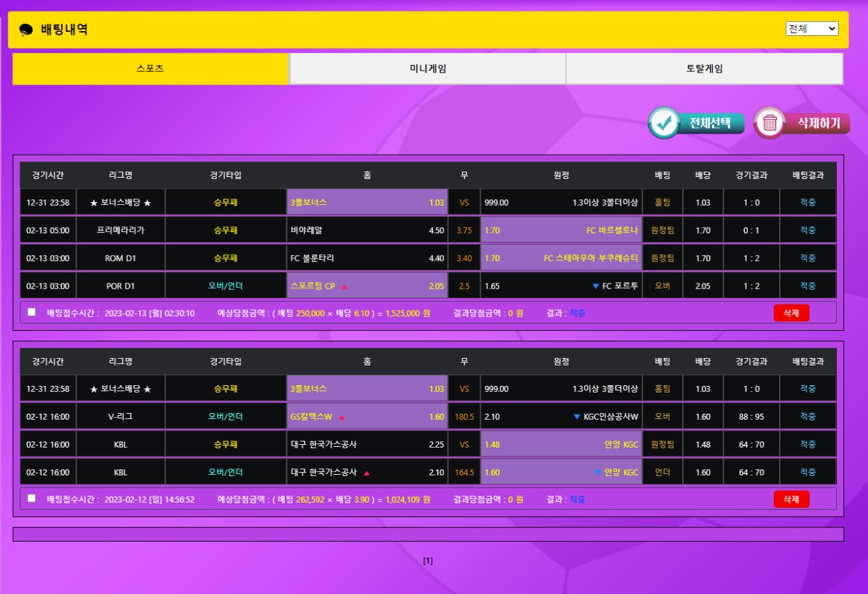Check the box for 14:56:52 bet slip
The width and height of the screenshot is (868, 594).
click(32, 498)
